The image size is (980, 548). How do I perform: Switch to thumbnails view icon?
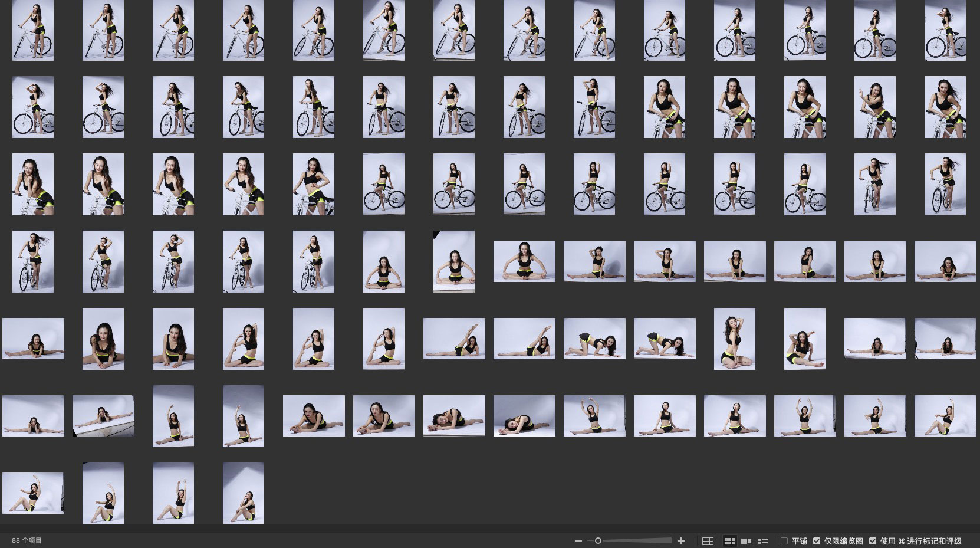point(729,541)
